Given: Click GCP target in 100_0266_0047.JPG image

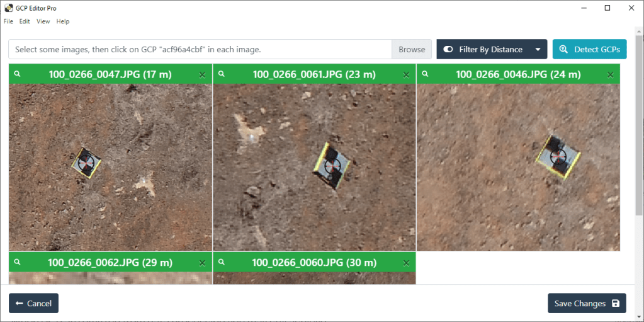Looking at the screenshot, I should tap(86, 163).
